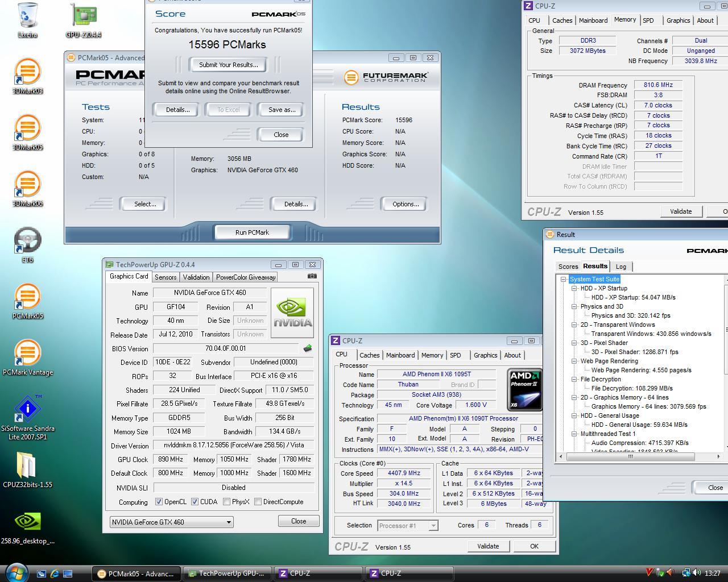This screenshot has width=728, height=582.
Task: Close the GPU-Z window with Close button
Action: click(x=299, y=521)
